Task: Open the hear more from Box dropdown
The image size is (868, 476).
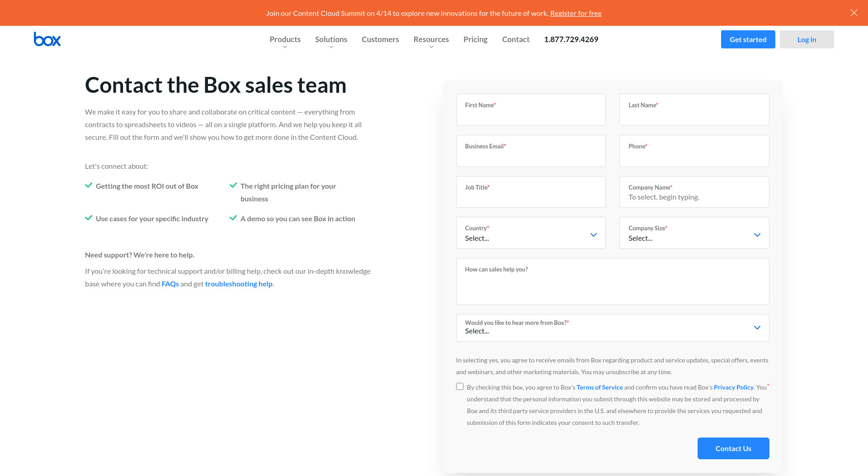Action: [x=613, y=328]
